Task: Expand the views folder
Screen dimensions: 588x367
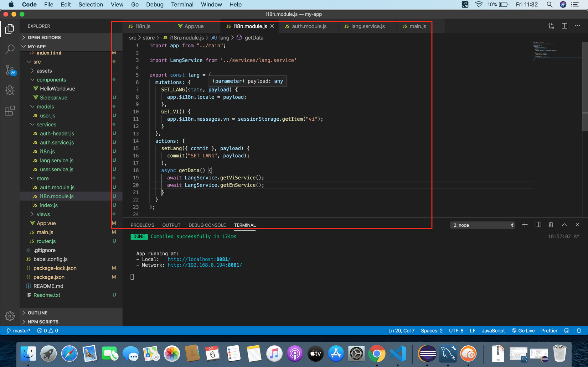Action: [x=43, y=214]
